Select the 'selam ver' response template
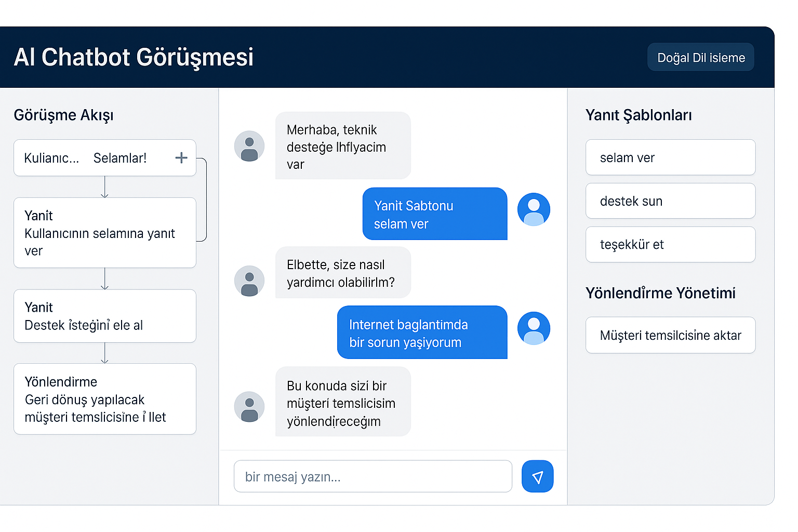798x532 pixels. pyautogui.click(x=670, y=157)
